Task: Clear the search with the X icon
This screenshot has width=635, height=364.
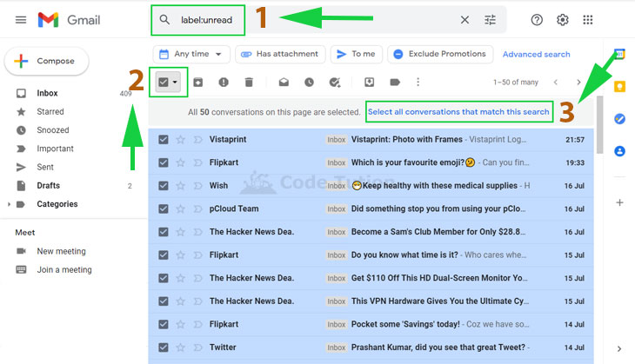Action: tap(465, 20)
